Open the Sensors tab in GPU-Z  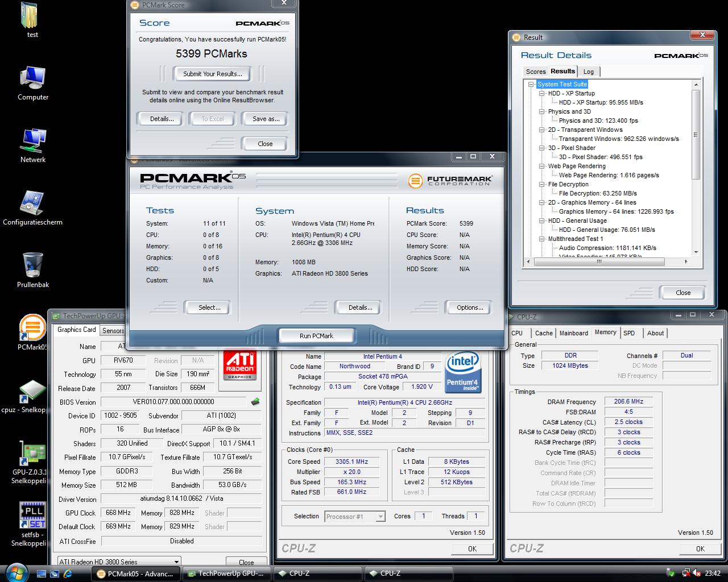(113, 330)
